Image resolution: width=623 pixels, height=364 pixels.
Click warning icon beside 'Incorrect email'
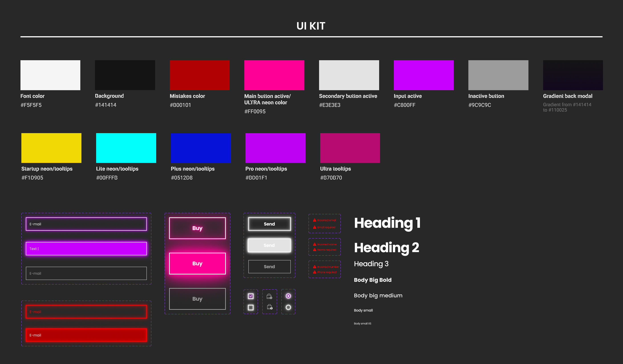click(314, 220)
